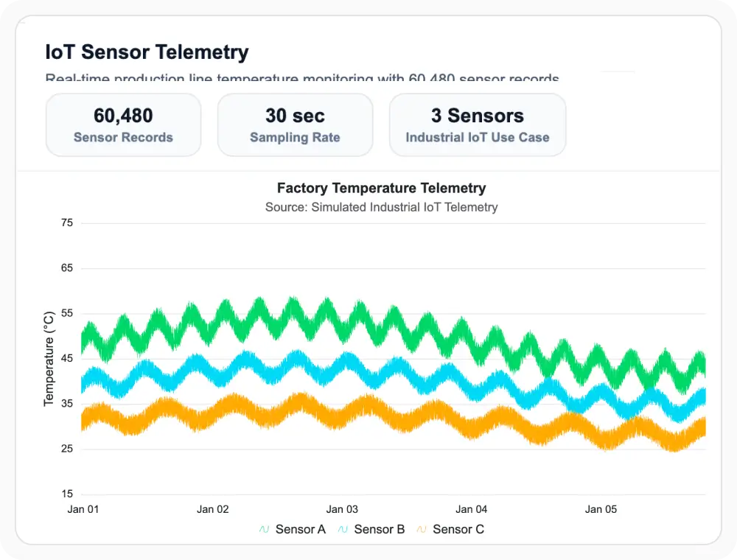The image size is (737, 560).
Task: Click the 45 y-axis tick label
Action: click(x=67, y=358)
